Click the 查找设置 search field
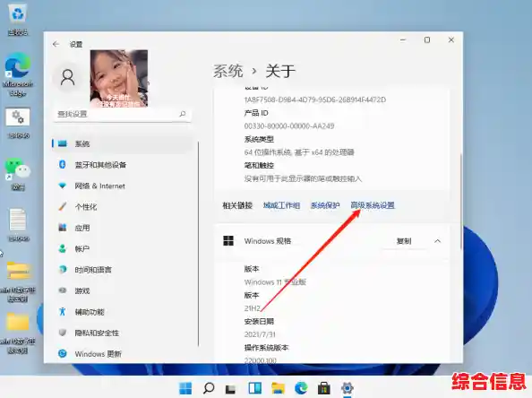The width and height of the screenshot is (532, 398). pyautogui.click(x=123, y=114)
